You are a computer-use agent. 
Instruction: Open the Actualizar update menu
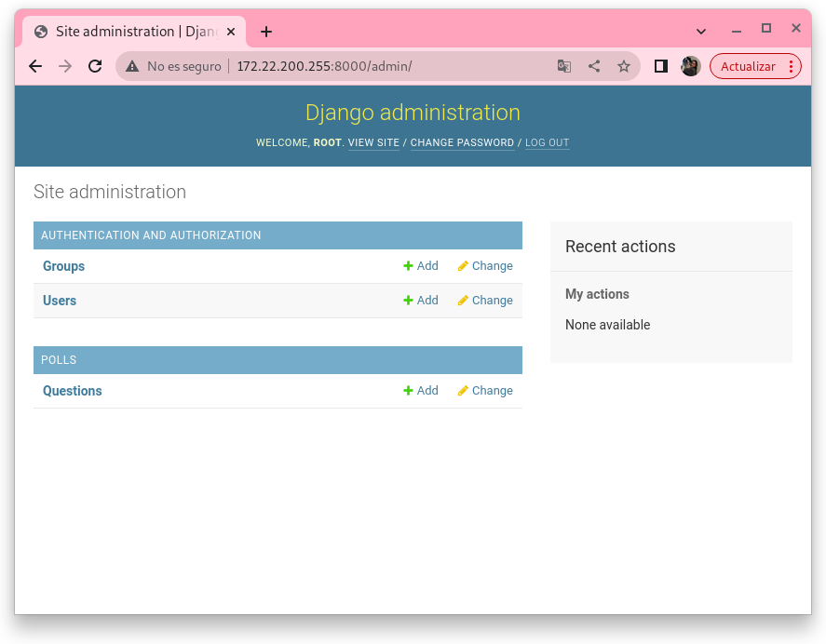[755, 66]
